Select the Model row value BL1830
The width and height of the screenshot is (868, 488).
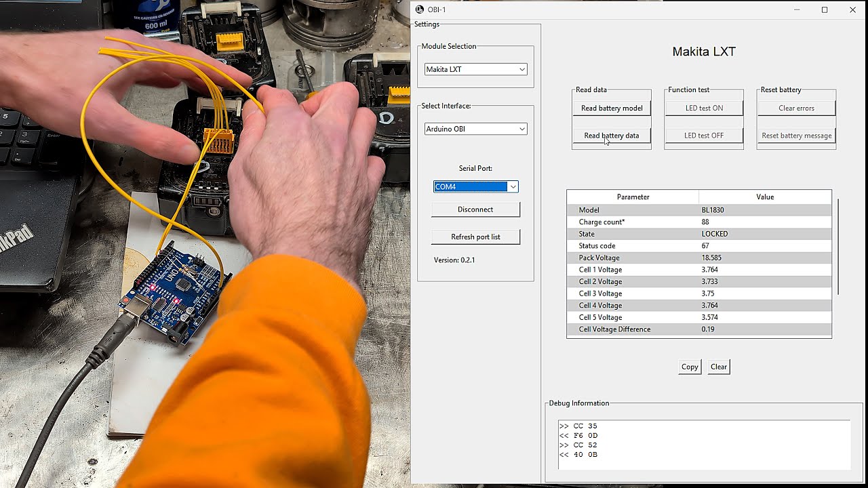pyautogui.click(x=713, y=210)
